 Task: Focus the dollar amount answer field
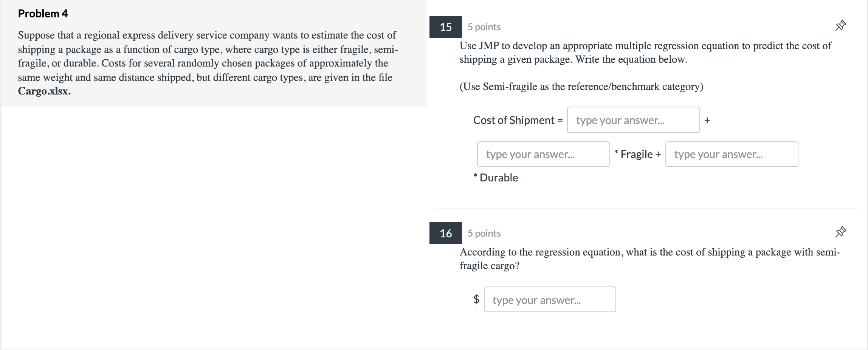[x=550, y=299]
